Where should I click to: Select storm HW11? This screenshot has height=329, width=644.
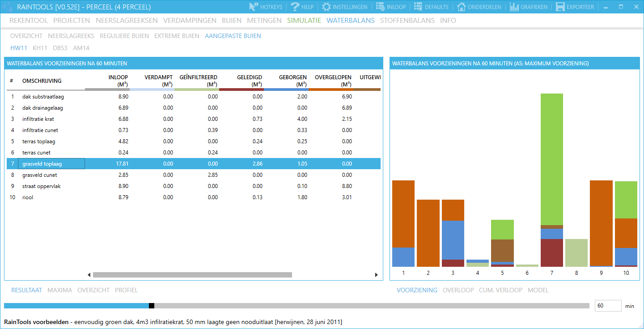19,48
